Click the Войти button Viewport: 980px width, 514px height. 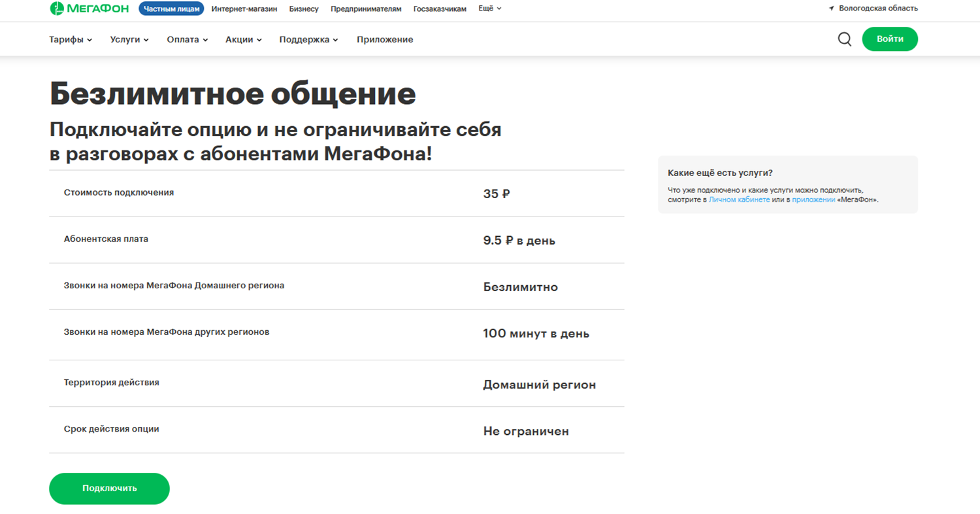pos(890,39)
